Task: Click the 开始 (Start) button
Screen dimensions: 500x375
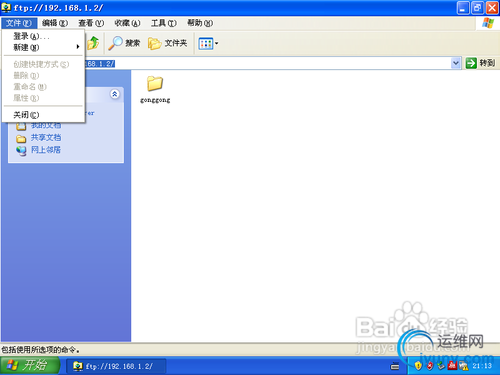Action: [30, 365]
